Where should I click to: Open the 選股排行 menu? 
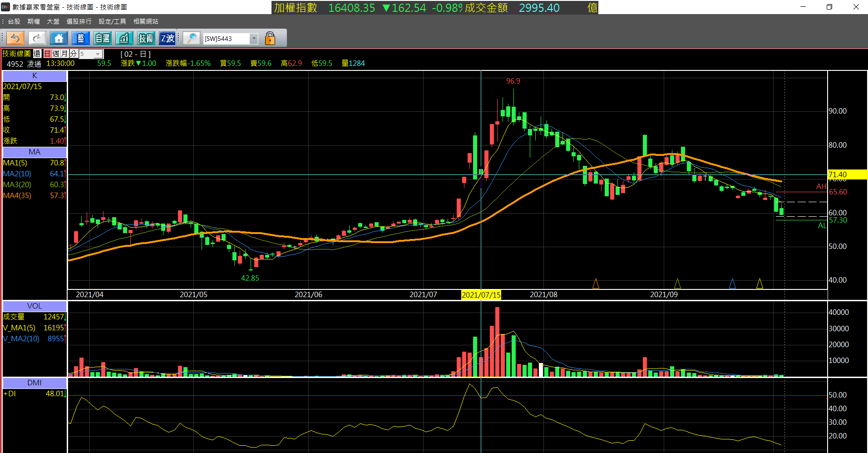[x=79, y=21]
